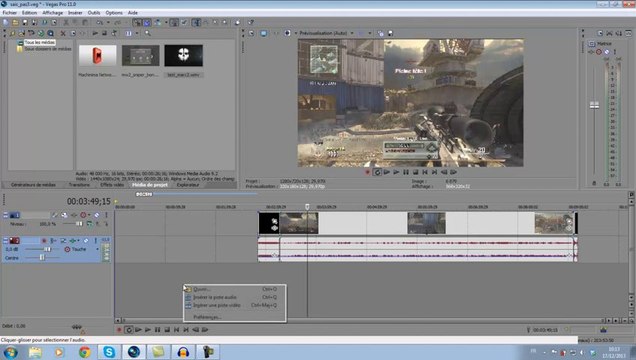Click the New project icon in toolbar
Viewport: 636px width, 360px height.
tap(5, 22)
